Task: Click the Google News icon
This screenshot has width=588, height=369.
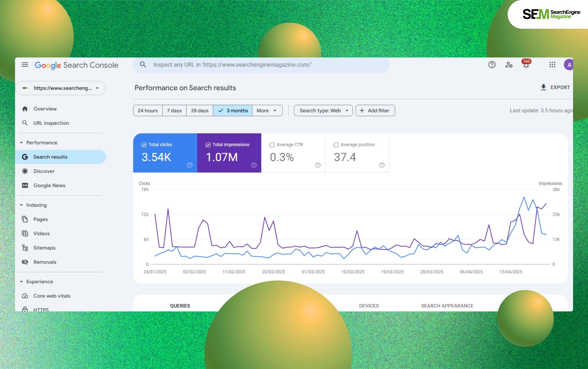Action: (x=25, y=186)
